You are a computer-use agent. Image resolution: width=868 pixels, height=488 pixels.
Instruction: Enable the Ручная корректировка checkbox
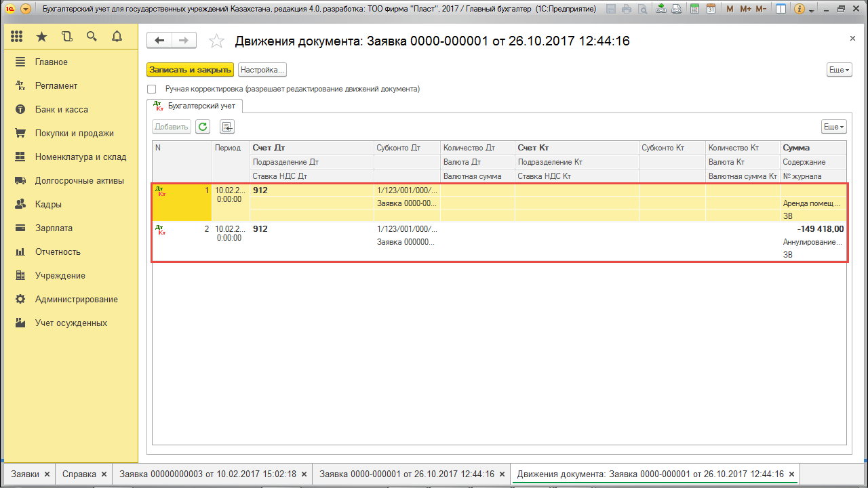click(x=152, y=89)
